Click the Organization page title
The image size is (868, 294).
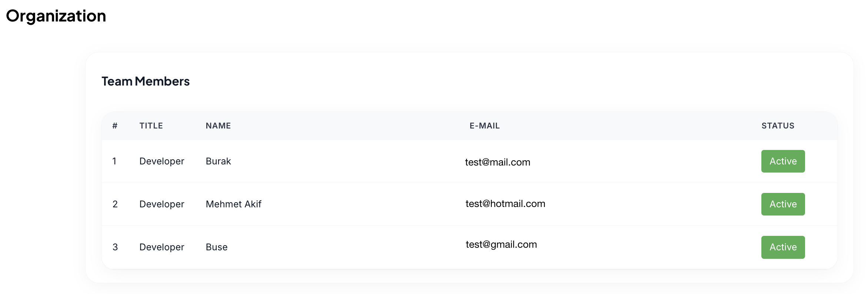pos(56,16)
